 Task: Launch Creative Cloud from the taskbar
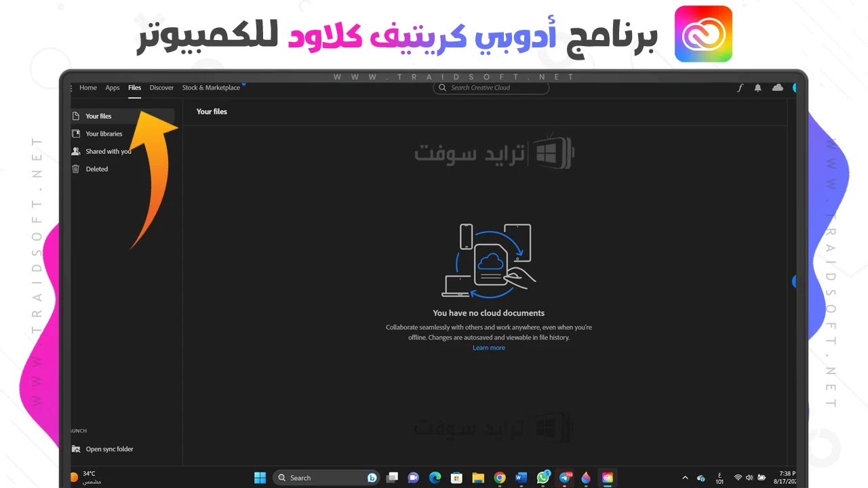608,477
